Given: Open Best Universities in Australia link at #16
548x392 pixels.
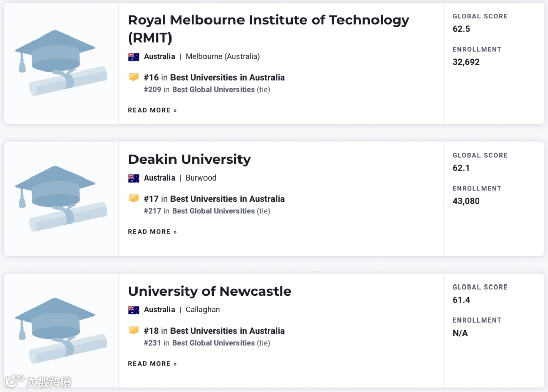Looking at the screenshot, I should point(227,78).
